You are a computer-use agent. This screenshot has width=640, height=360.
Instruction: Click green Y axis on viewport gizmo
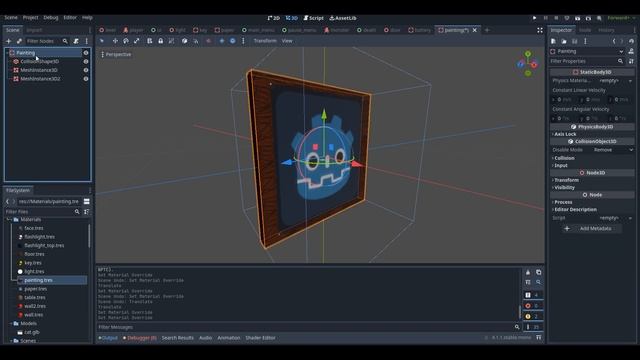coord(528,54)
